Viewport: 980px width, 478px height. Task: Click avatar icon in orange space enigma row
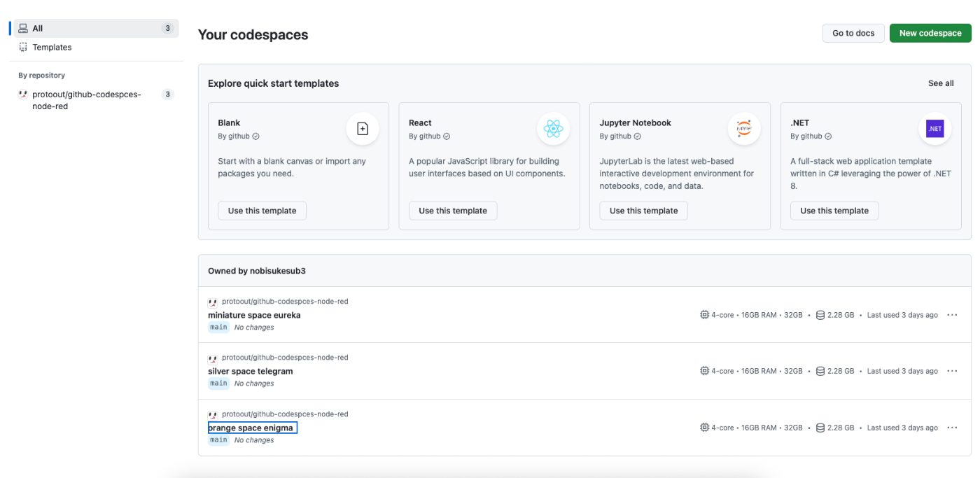point(213,415)
